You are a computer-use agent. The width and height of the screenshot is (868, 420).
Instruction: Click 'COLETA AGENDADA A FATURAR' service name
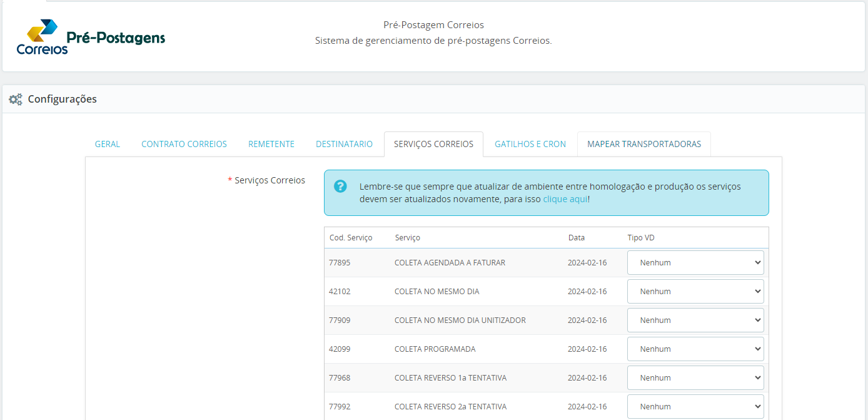pos(450,263)
